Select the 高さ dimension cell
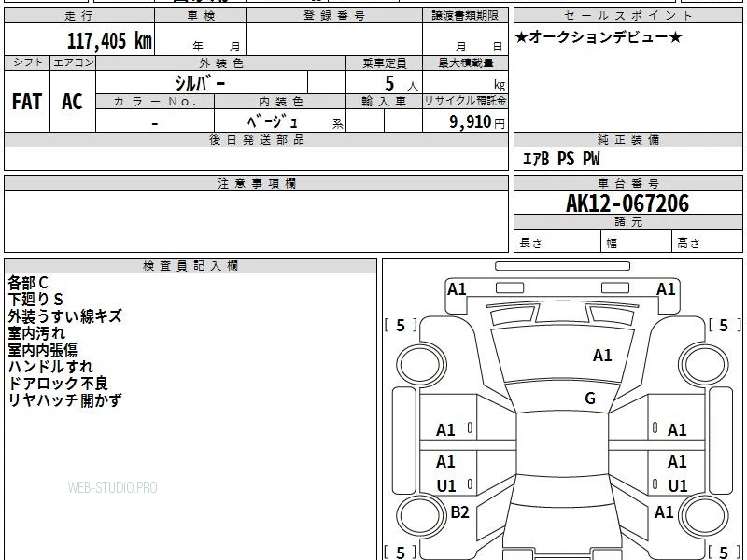 707,241
